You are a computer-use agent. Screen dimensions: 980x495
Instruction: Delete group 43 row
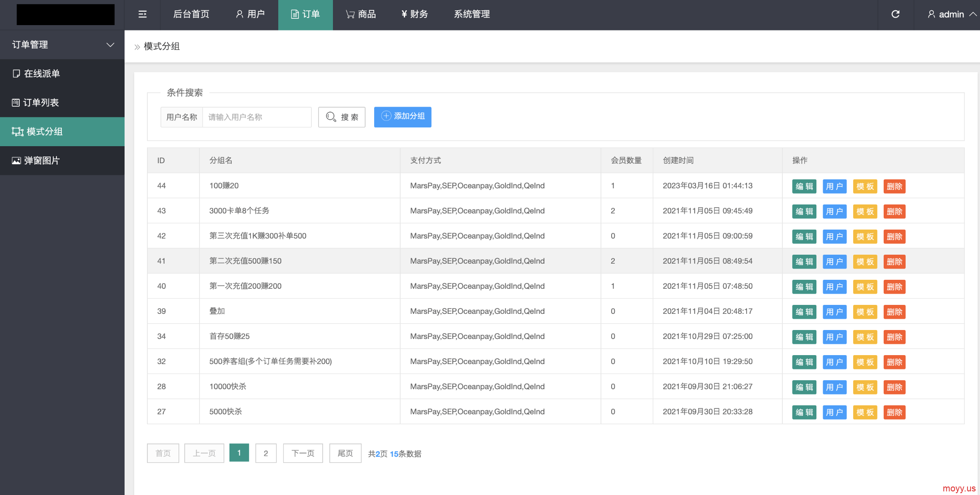(894, 212)
